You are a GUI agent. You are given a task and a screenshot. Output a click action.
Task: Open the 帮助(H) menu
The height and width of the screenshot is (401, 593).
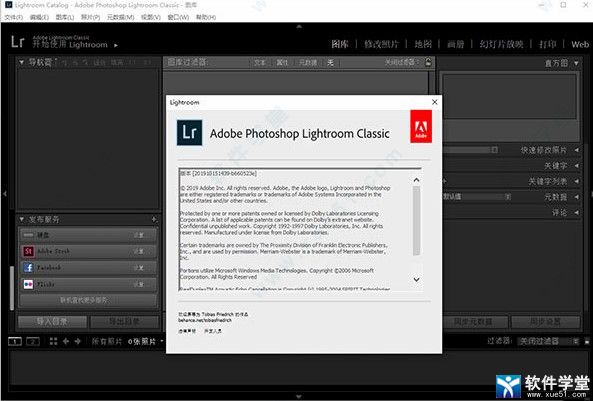pos(206,17)
